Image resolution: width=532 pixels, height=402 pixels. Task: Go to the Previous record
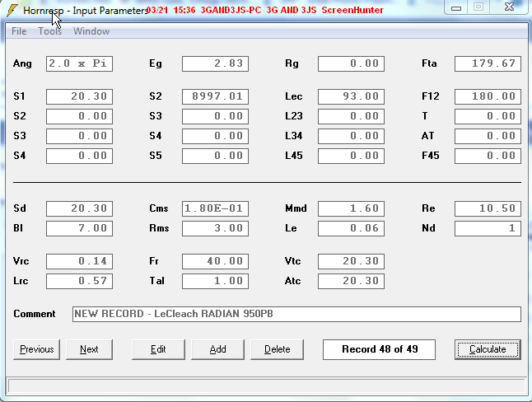36,349
